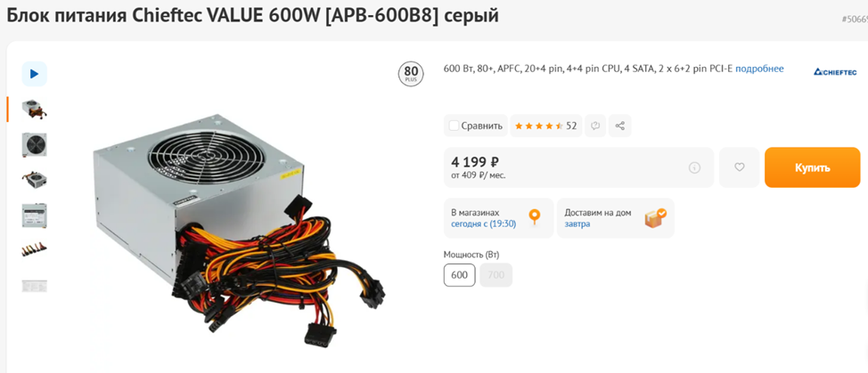Open the подробнее specifications link

pos(759,69)
